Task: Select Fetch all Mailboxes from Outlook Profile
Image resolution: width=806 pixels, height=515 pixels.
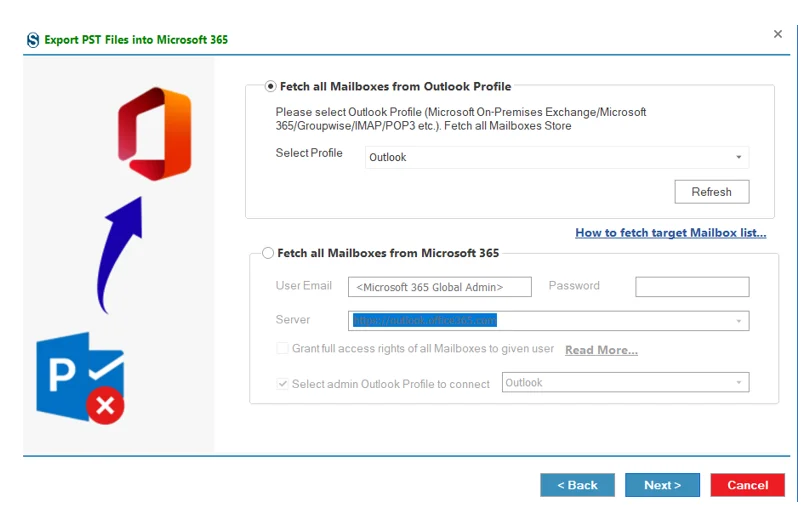Action: pyautogui.click(x=270, y=86)
